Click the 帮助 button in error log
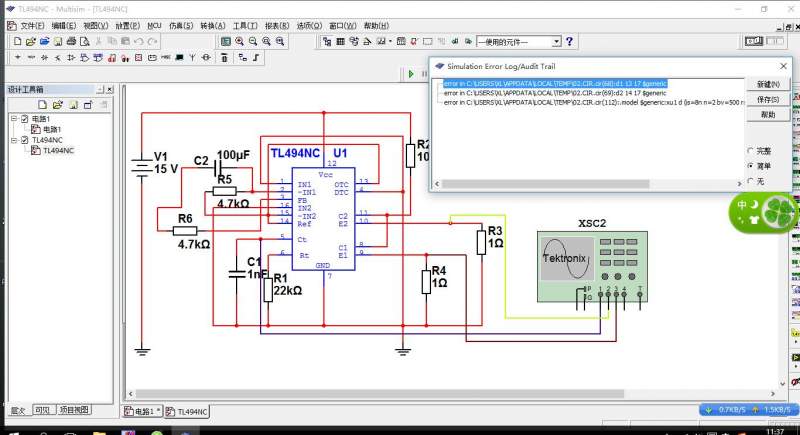 click(768, 115)
